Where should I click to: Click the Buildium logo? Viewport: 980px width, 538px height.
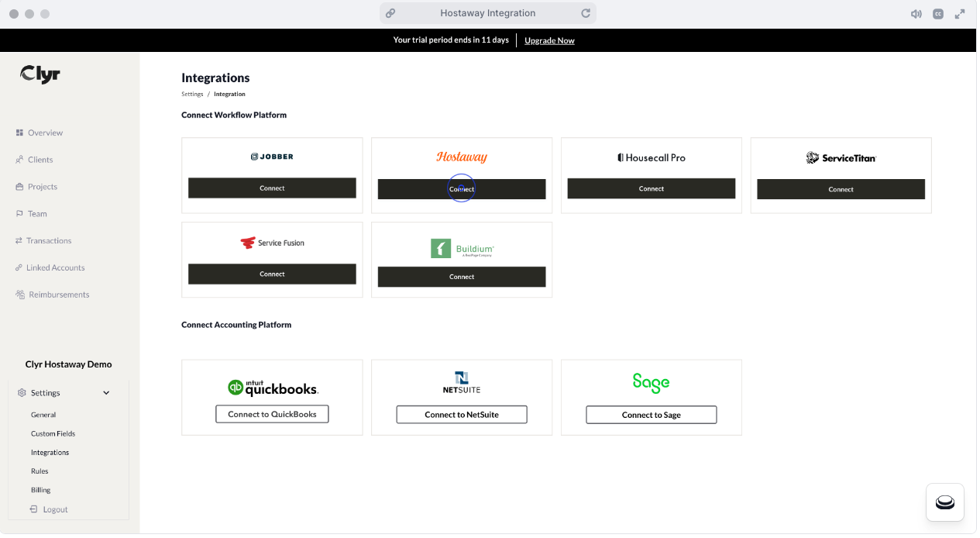(462, 248)
